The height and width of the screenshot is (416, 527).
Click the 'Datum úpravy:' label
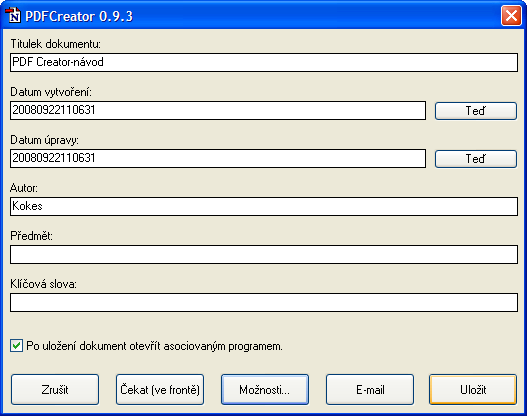(x=44, y=140)
